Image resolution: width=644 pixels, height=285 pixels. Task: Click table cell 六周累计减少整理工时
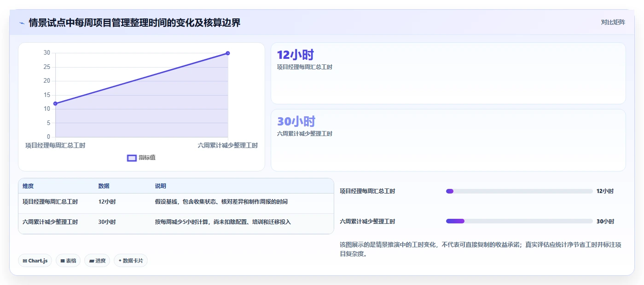click(x=50, y=222)
